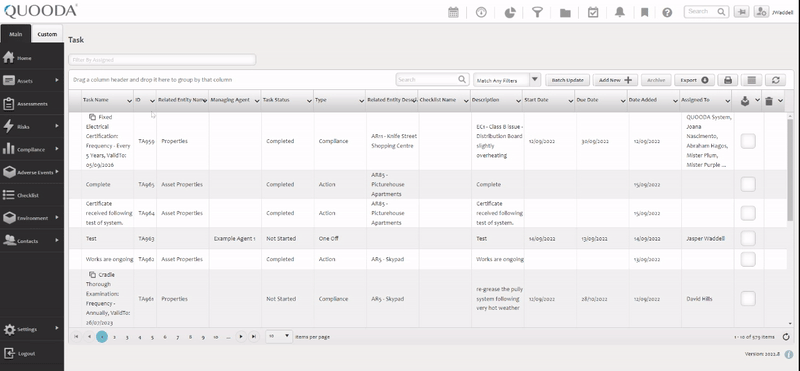Expand the Compliance sidebar submenu
Screen dimensions: 800x371
tap(57, 149)
